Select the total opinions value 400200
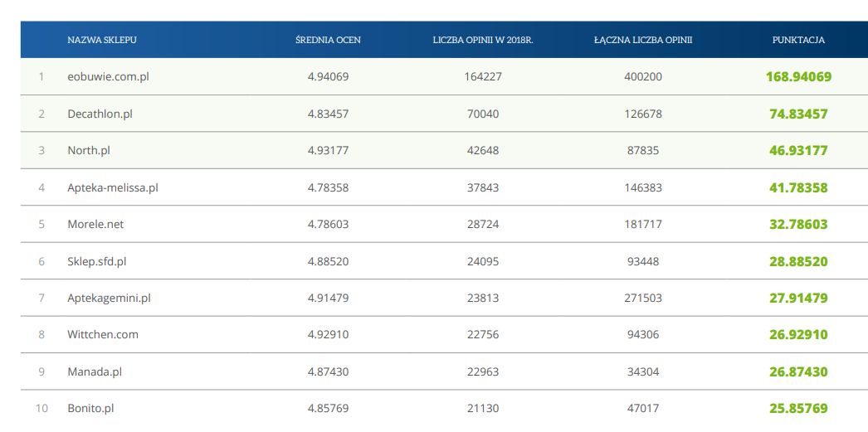 tap(643, 77)
